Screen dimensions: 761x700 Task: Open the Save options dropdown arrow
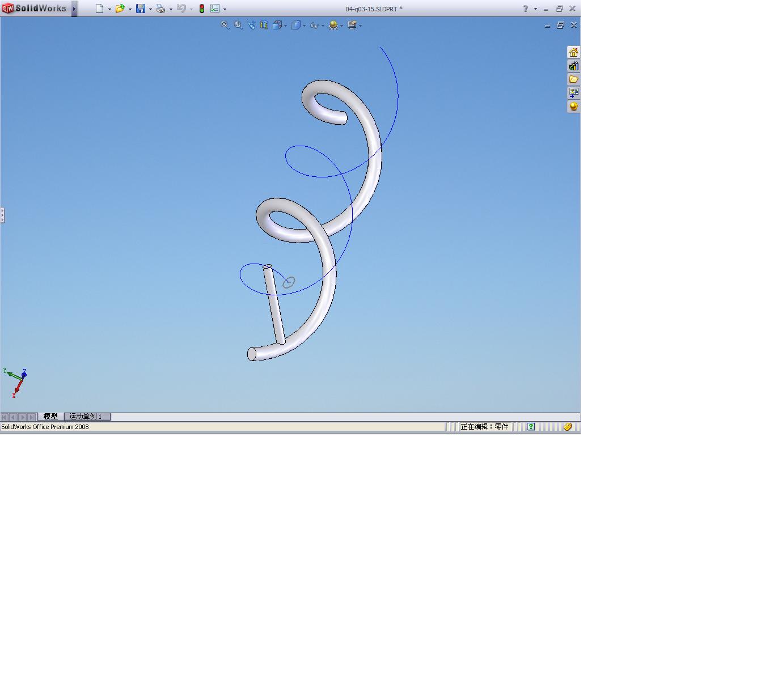point(150,9)
